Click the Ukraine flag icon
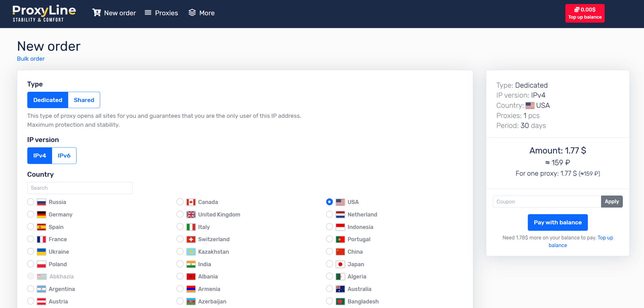The image size is (644, 308). click(x=41, y=252)
